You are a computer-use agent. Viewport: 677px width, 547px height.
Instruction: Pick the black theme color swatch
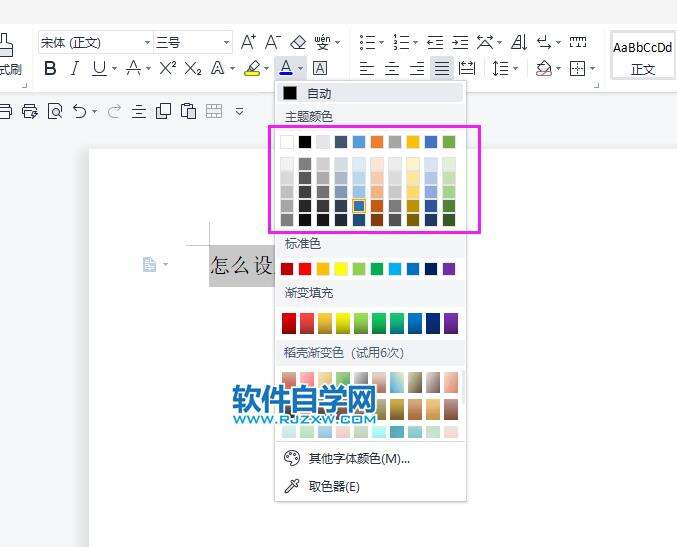(305, 142)
